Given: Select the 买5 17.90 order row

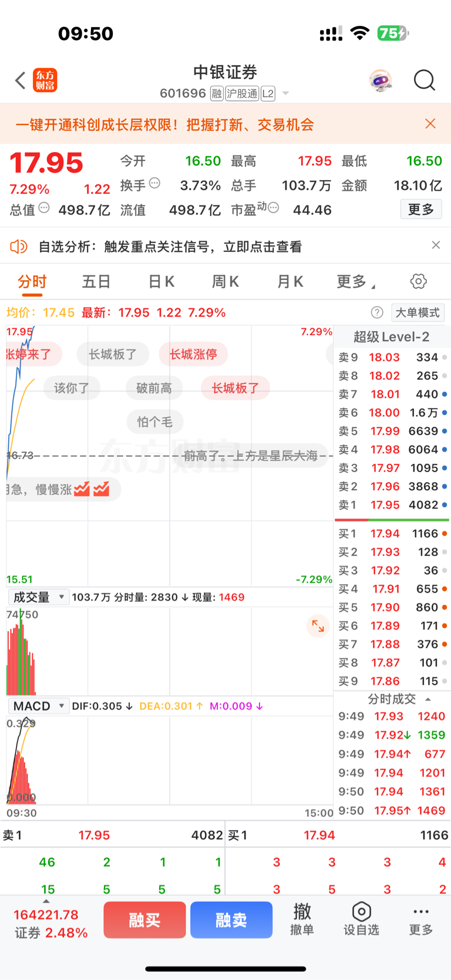Looking at the screenshot, I should [392, 607].
